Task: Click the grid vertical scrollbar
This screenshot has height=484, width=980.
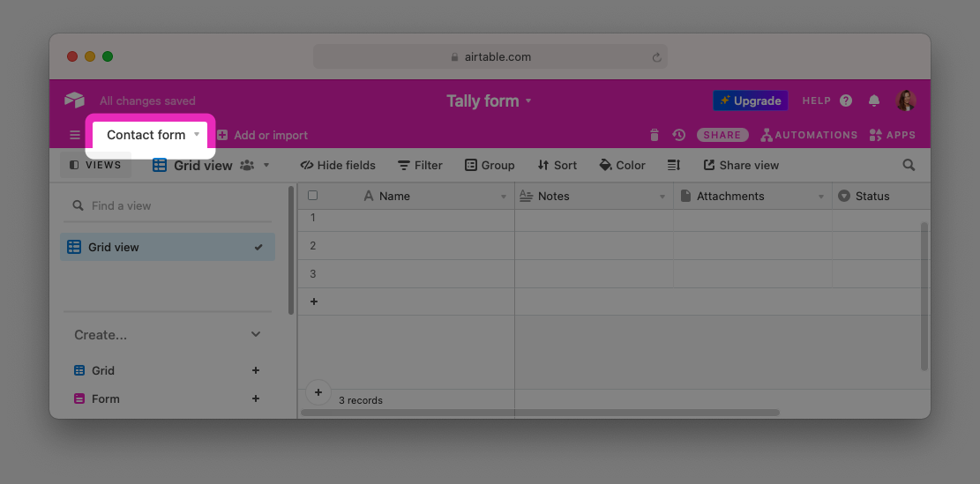Action: (x=925, y=296)
